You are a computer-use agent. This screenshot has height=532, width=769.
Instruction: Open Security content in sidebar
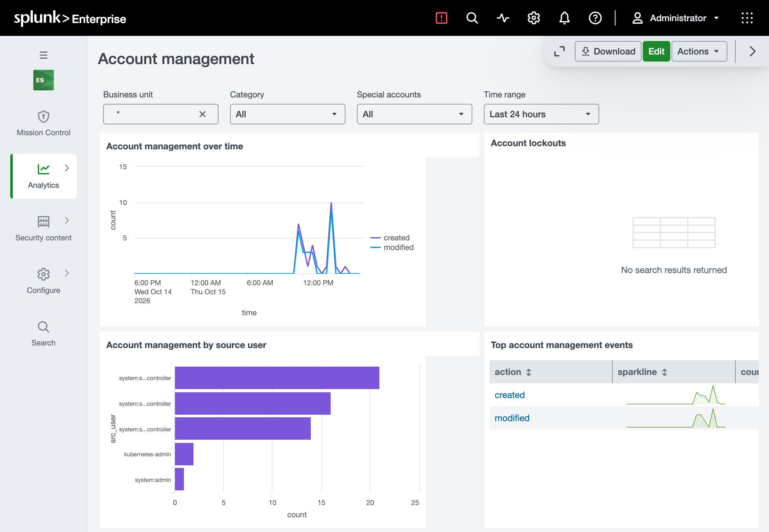click(x=43, y=229)
